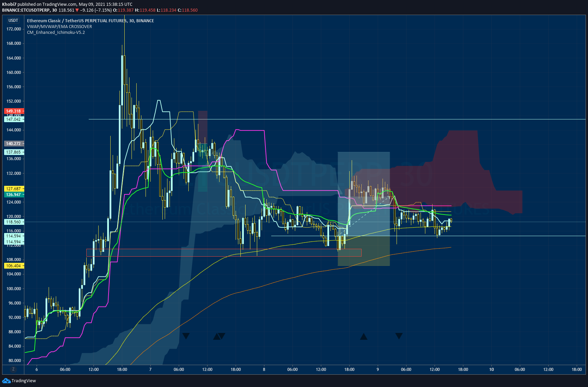Viewport: 588px width, 387px height.
Task: Open the USDT currency label
Action: point(13,21)
